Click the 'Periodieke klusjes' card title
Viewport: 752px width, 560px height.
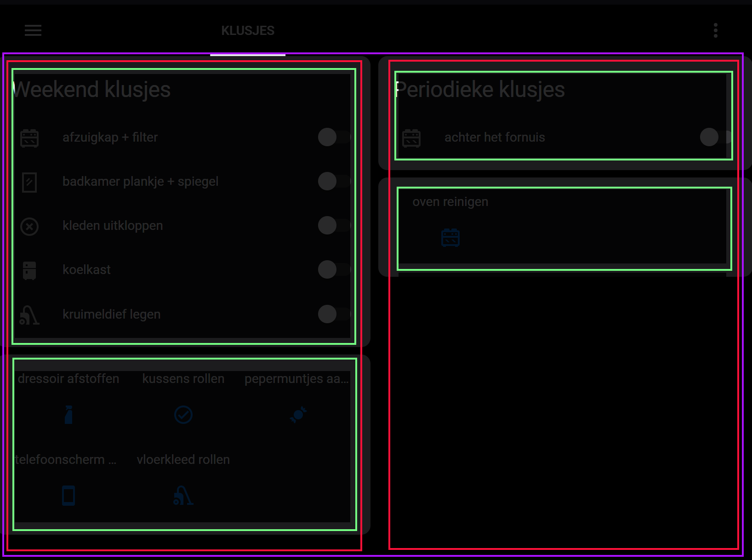pyautogui.click(x=480, y=89)
